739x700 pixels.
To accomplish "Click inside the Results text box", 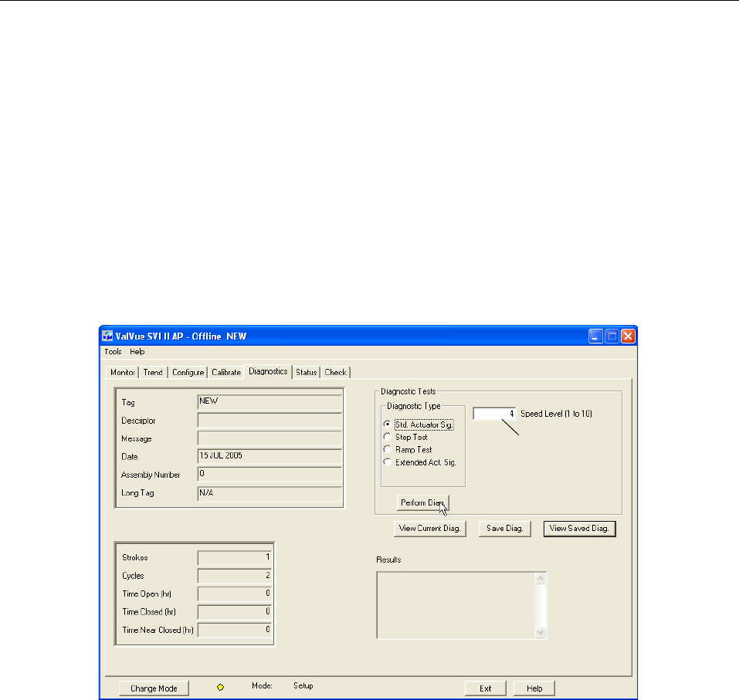I will click(x=456, y=605).
